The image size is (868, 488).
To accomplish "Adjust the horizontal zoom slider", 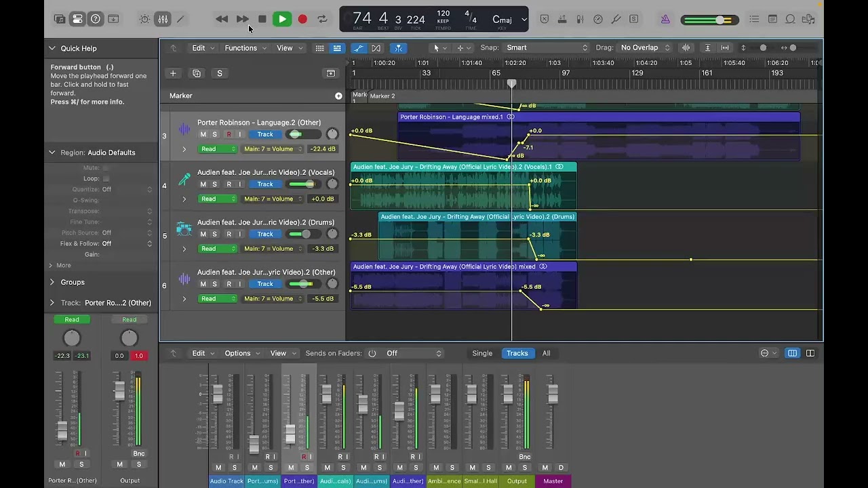I will (793, 47).
